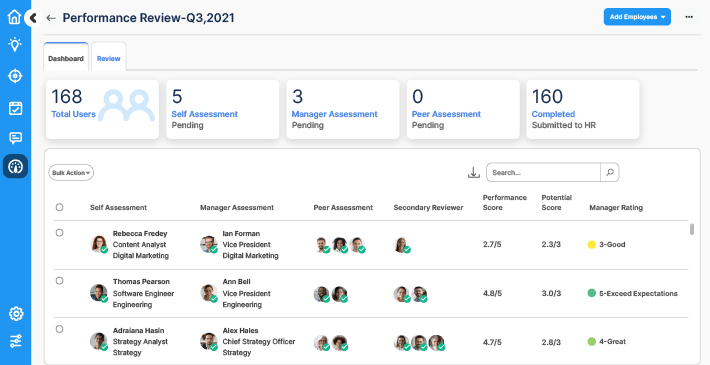Open Peer Assessment pending card
Image resolution: width=710 pixels, height=365 pixels.
point(463,109)
